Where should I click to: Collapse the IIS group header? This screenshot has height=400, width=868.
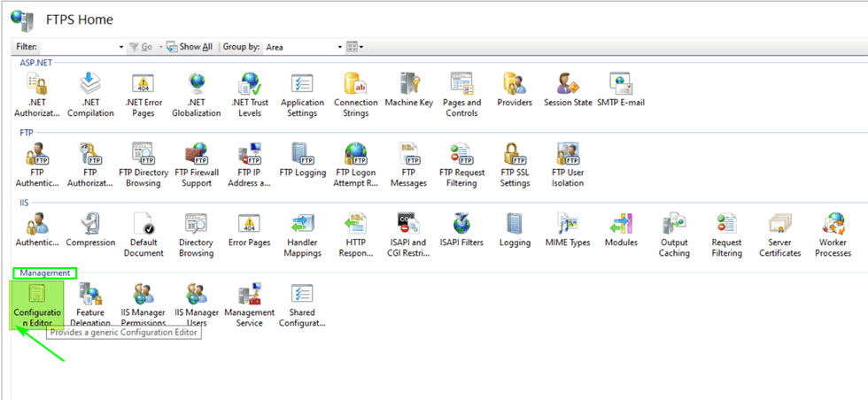tap(24, 203)
